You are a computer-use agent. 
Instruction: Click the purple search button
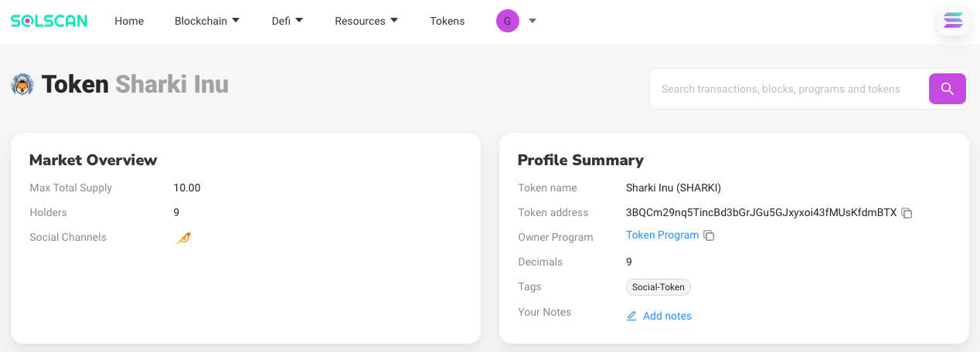[x=947, y=89]
